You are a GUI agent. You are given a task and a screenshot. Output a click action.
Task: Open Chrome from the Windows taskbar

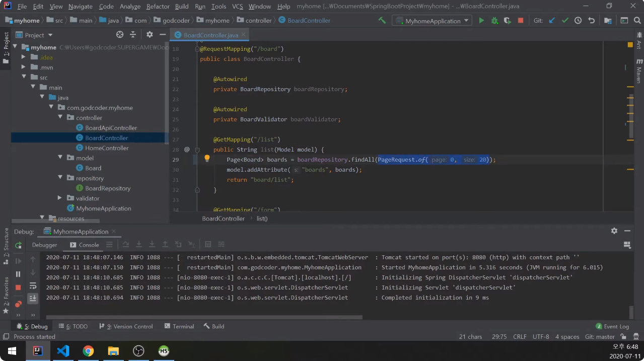(88, 351)
